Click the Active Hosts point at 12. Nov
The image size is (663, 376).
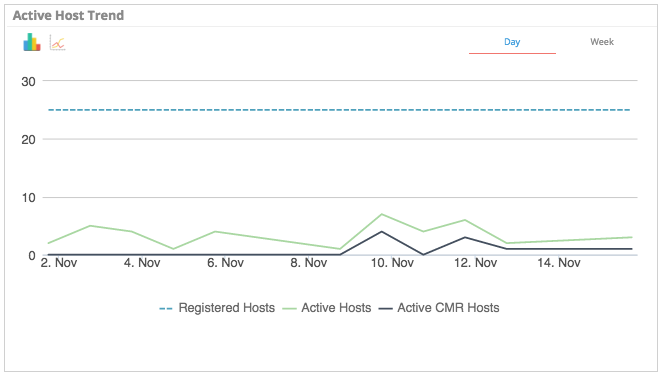pyautogui.click(x=465, y=220)
